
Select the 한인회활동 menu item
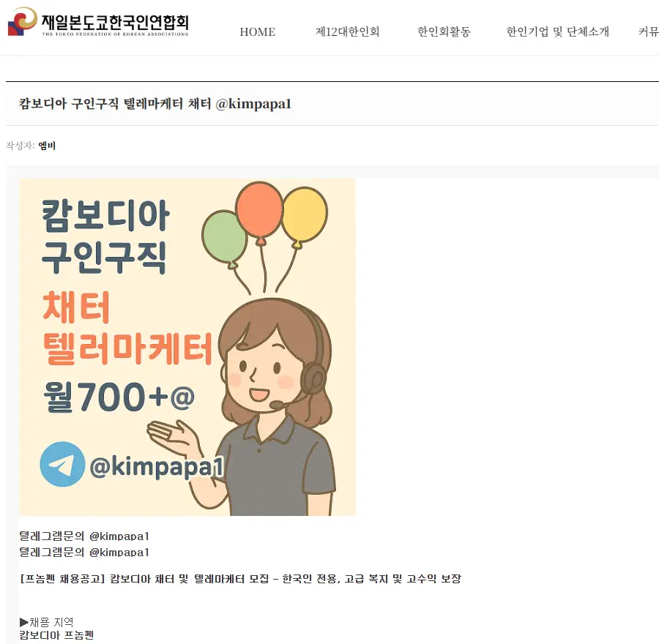click(x=444, y=32)
